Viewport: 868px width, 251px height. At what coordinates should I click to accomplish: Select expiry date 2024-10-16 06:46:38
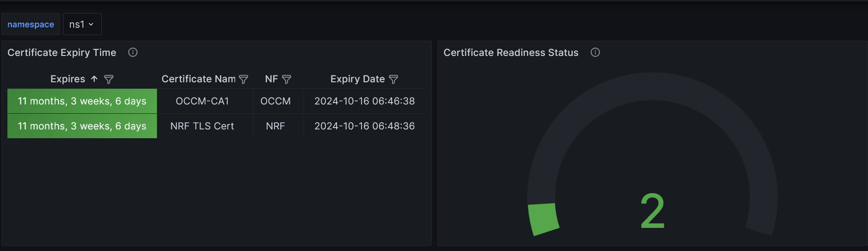tap(364, 101)
